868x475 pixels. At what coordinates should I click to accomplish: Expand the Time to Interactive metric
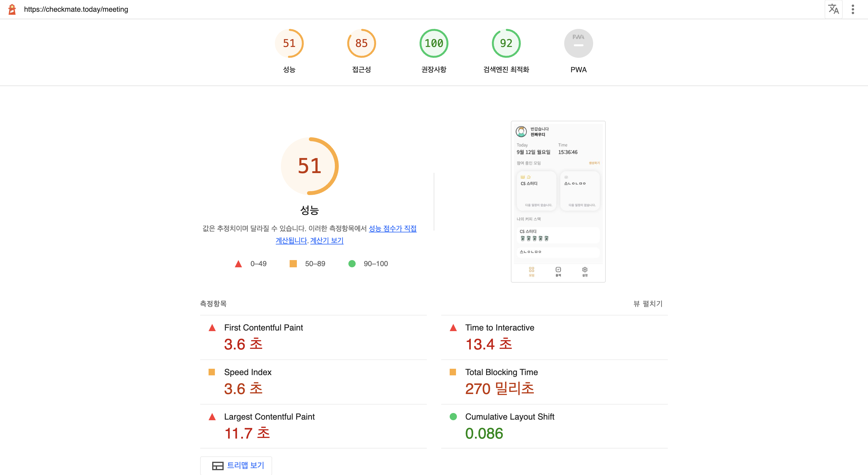499,328
